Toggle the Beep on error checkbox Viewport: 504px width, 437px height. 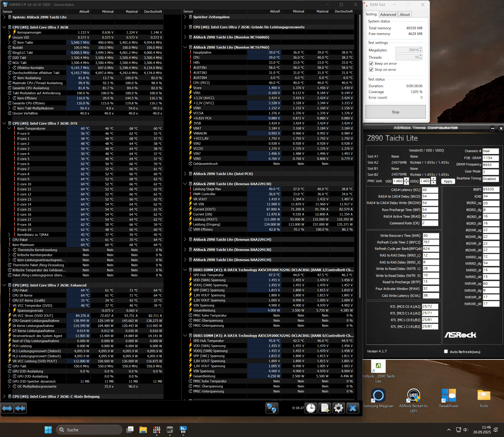371,64
